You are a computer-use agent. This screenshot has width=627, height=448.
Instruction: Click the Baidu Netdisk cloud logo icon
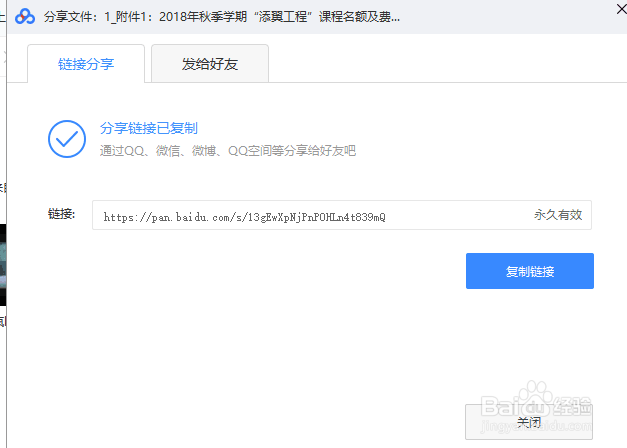(25, 16)
